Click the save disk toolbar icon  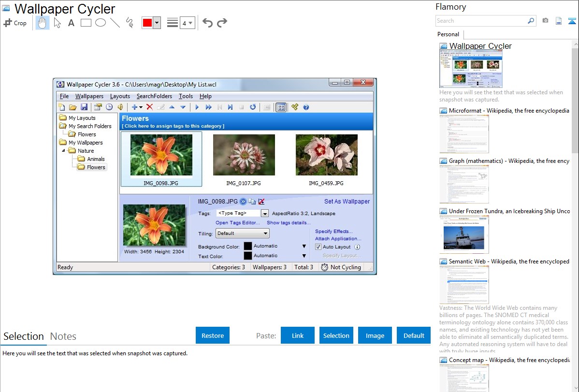(84, 107)
